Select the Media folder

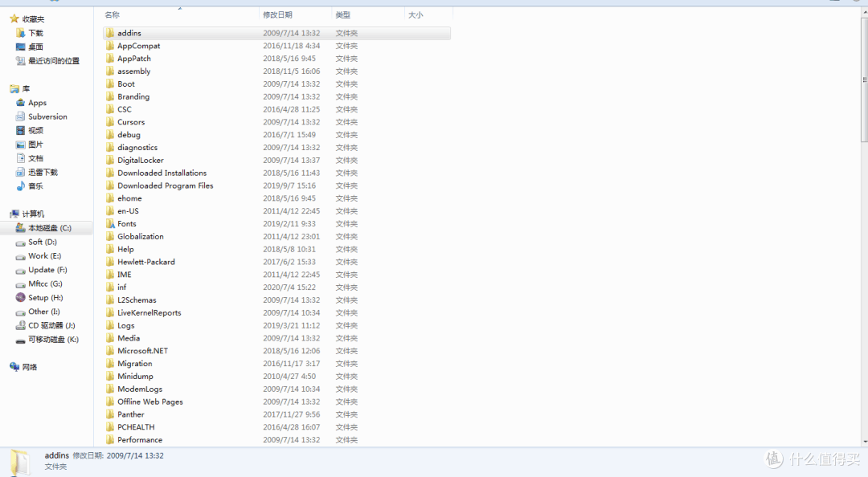pyautogui.click(x=129, y=339)
